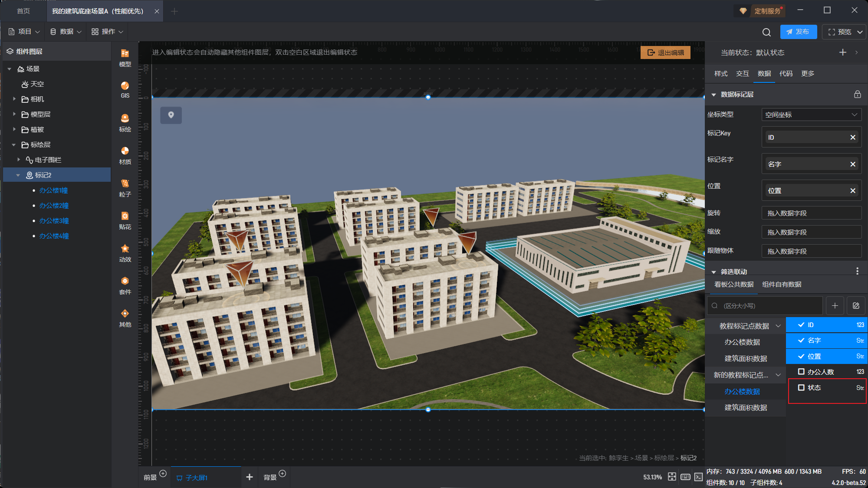Screen dimensions: 868x488
Task: Collapse the 数据标记层 section
Action: 713,95
